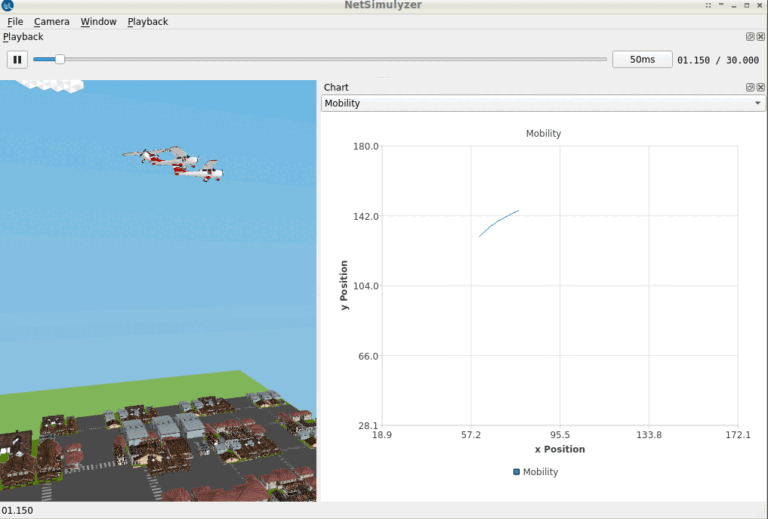Close the Playback panel
Image resolution: width=768 pixels, height=519 pixels.
(x=760, y=37)
